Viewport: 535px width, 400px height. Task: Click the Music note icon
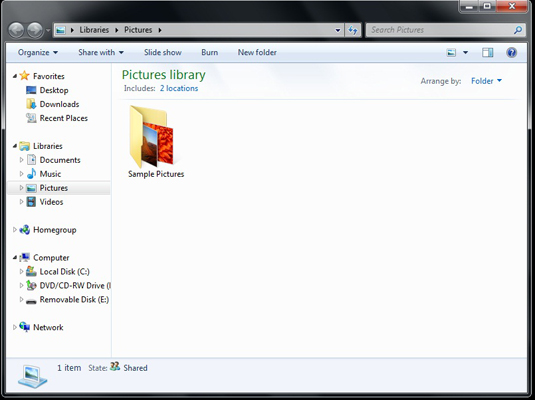(x=31, y=174)
